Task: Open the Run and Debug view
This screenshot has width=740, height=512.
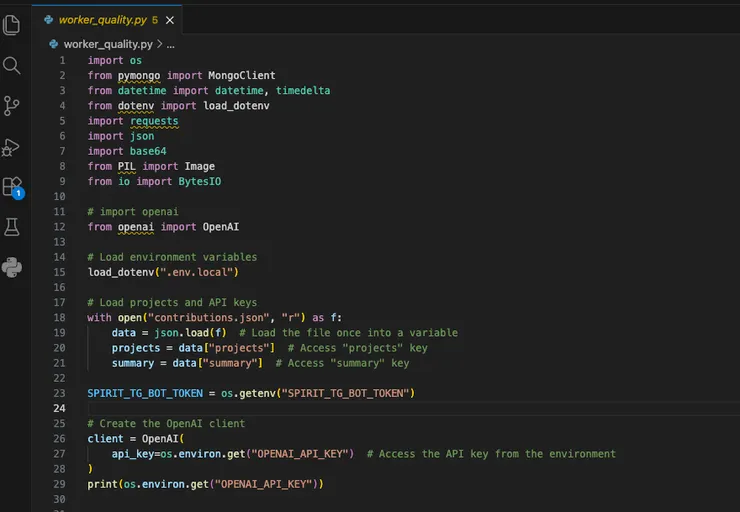Action: [12, 147]
